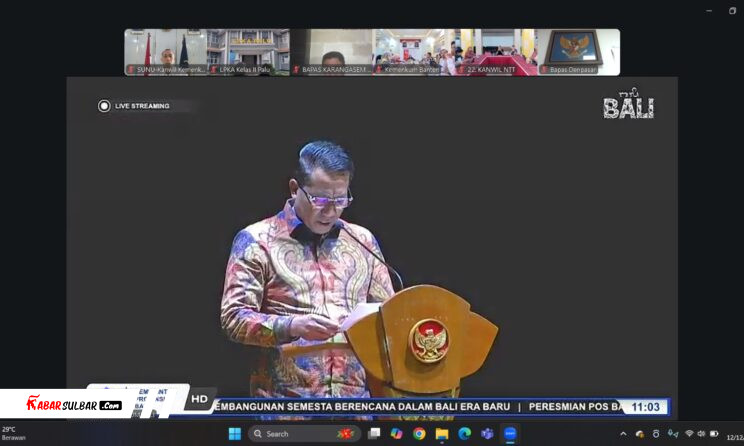Select BAPAS KARANGASEM participant thumbnail
Image resolution: width=744 pixels, height=446 pixels.
pos(331,52)
